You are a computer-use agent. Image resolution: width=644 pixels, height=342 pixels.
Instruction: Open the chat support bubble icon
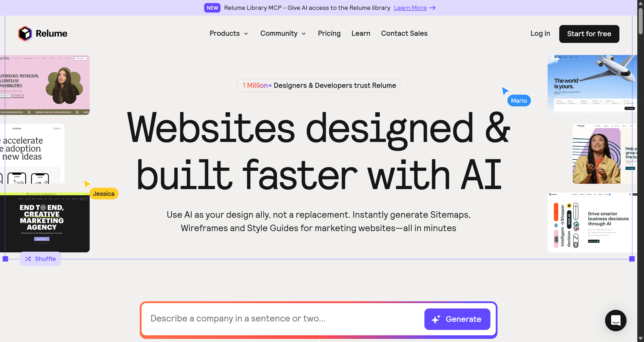tap(616, 320)
